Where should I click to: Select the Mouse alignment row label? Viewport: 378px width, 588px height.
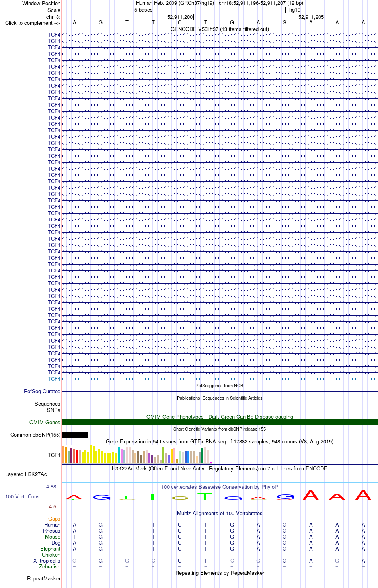[x=53, y=537]
